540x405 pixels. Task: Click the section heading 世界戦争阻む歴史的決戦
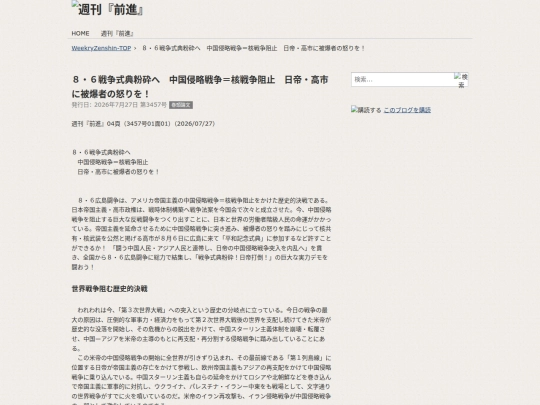click(x=110, y=289)
